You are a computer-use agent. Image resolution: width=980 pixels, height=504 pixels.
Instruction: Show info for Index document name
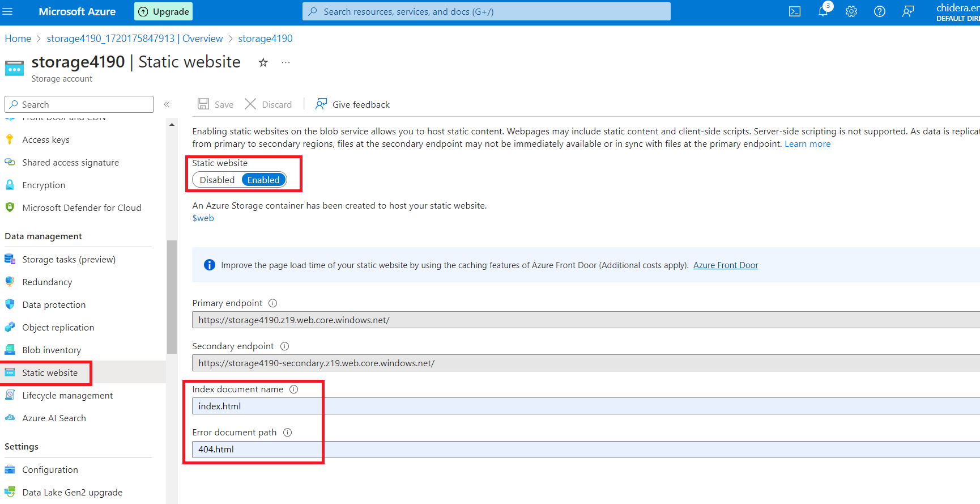coord(293,389)
